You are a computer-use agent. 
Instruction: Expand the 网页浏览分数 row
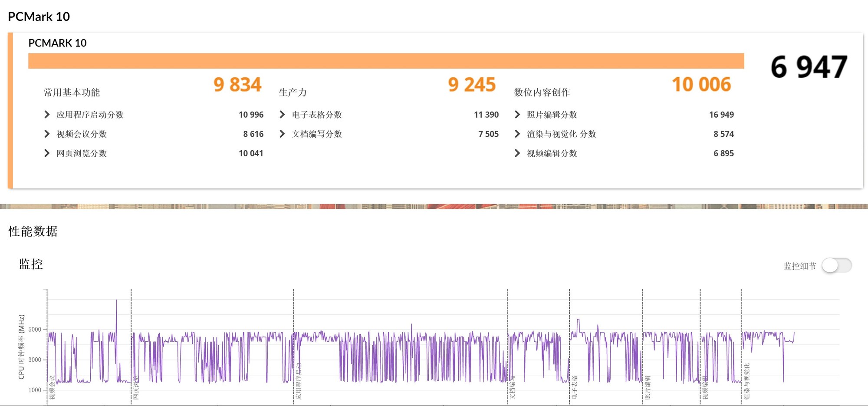[47, 153]
